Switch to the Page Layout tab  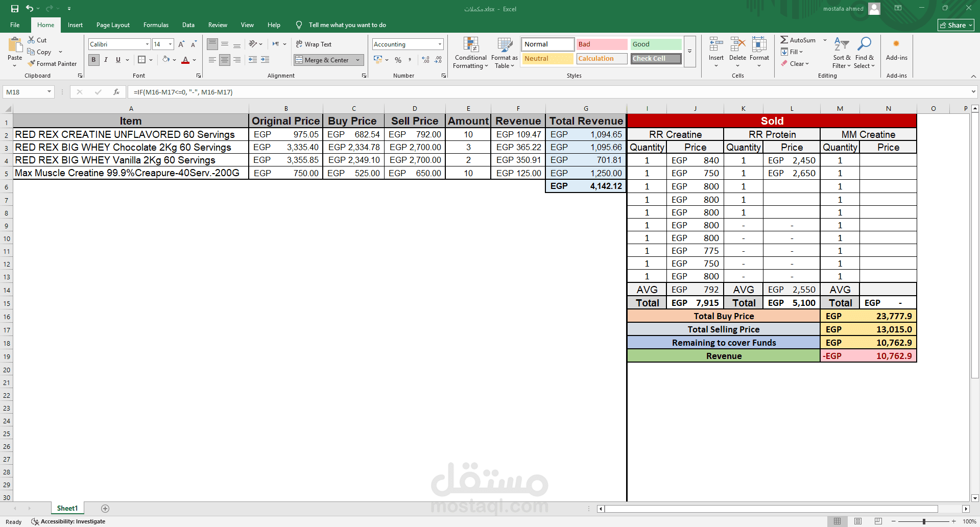tap(113, 25)
